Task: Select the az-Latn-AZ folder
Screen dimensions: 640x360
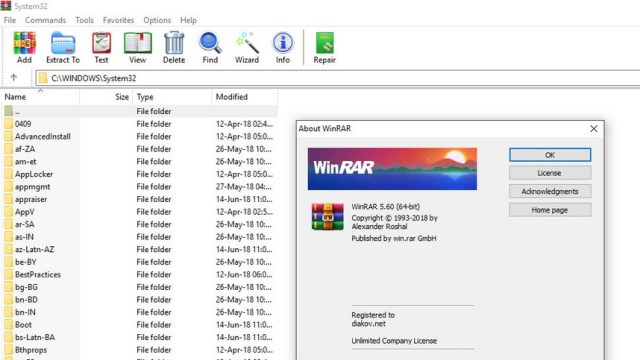Action: point(34,249)
